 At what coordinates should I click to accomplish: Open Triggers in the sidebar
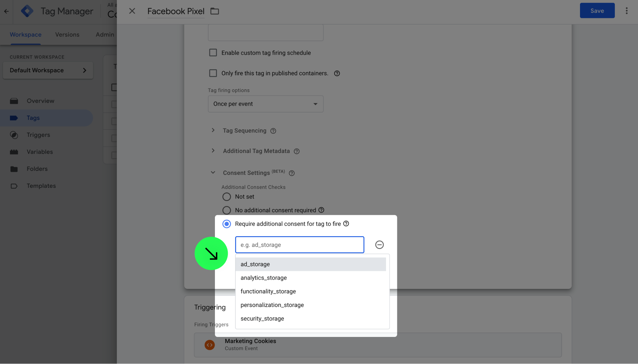point(38,135)
